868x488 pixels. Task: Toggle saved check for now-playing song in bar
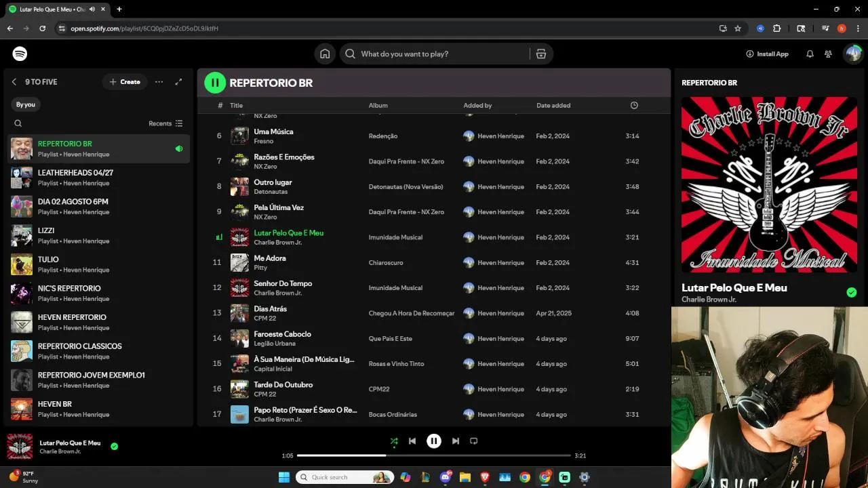pyautogui.click(x=114, y=446)
